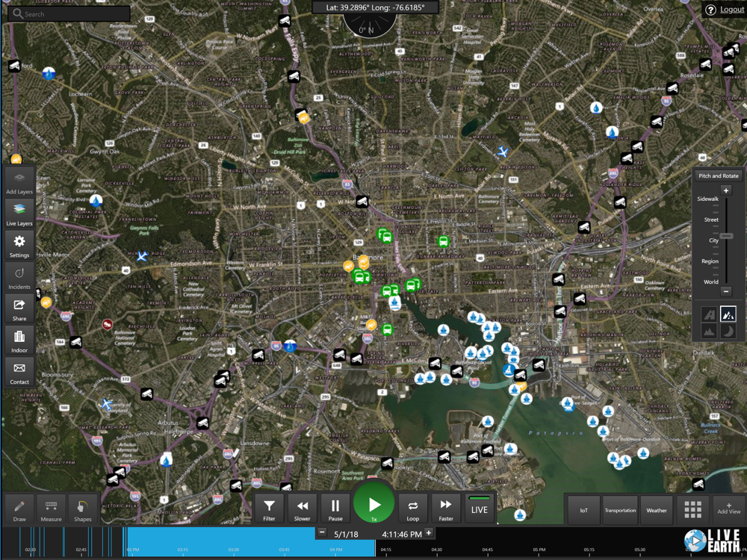The width and height of the screenshot is (747, 560).
Task: Open the Indoor building view
Action: [x=19, y=340]
